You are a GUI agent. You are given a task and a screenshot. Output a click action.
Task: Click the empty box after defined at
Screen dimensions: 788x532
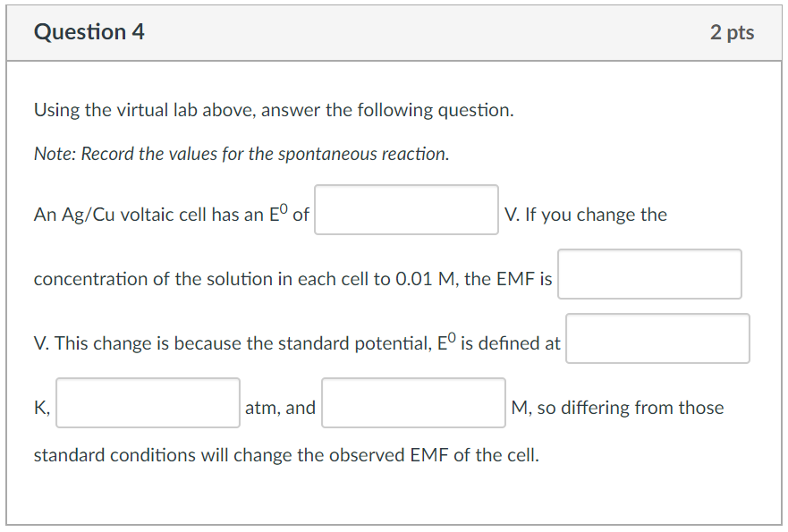[x=657, y=338]
